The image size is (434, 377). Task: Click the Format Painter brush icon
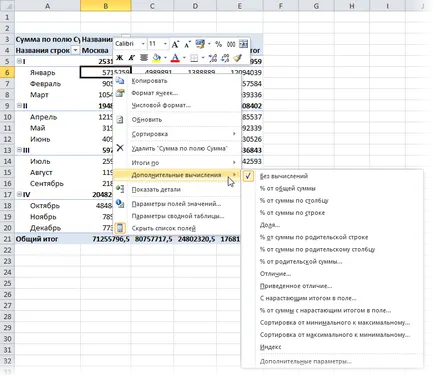(x=237, y=58)
